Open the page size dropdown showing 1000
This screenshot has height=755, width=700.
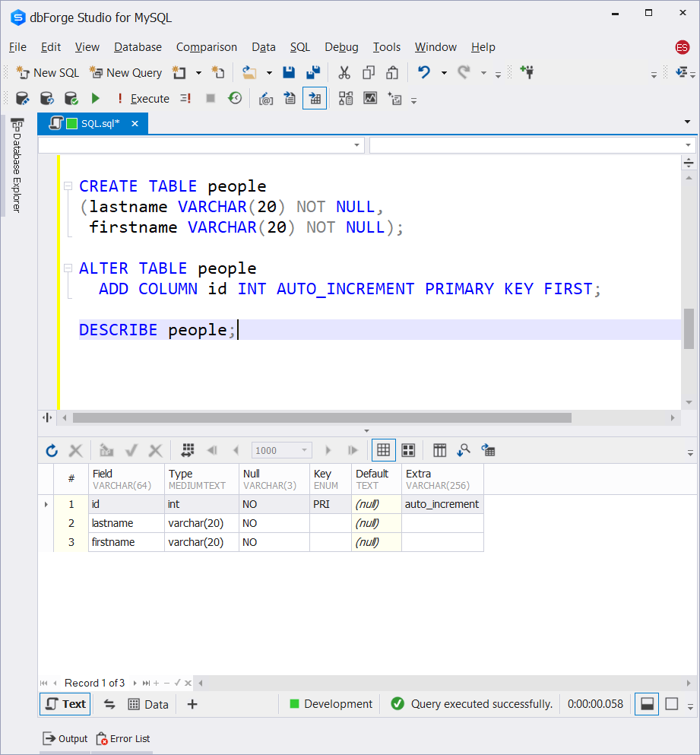[x=302, y=450]
